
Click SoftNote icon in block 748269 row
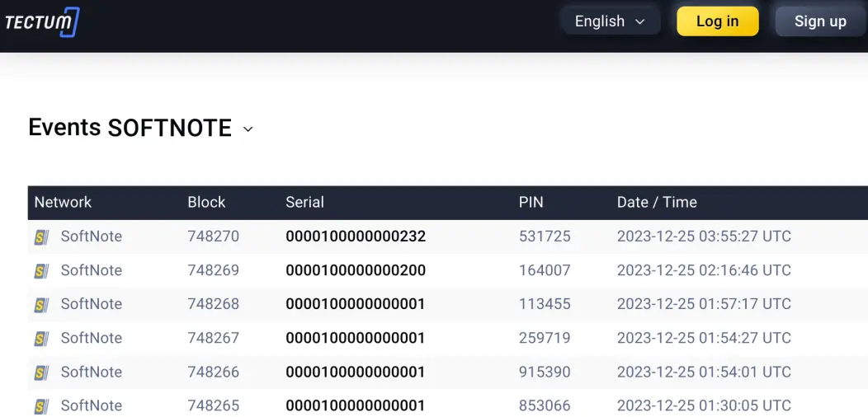pos(41,271)
